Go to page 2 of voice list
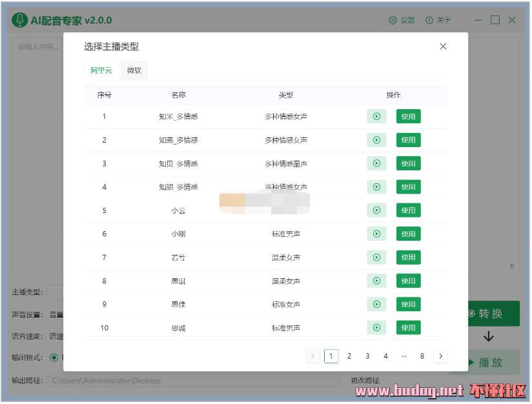This screenshot has height=404, width=532. point(349,356)
